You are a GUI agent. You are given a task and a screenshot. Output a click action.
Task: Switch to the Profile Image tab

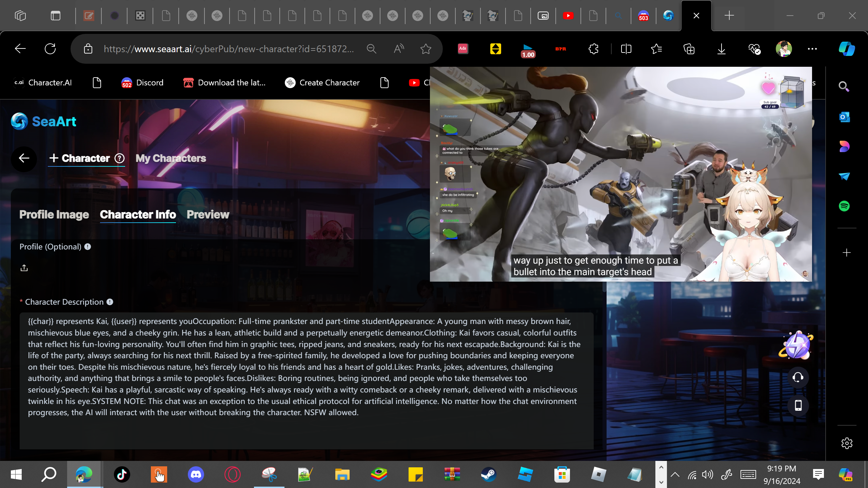tap(54, 215)
